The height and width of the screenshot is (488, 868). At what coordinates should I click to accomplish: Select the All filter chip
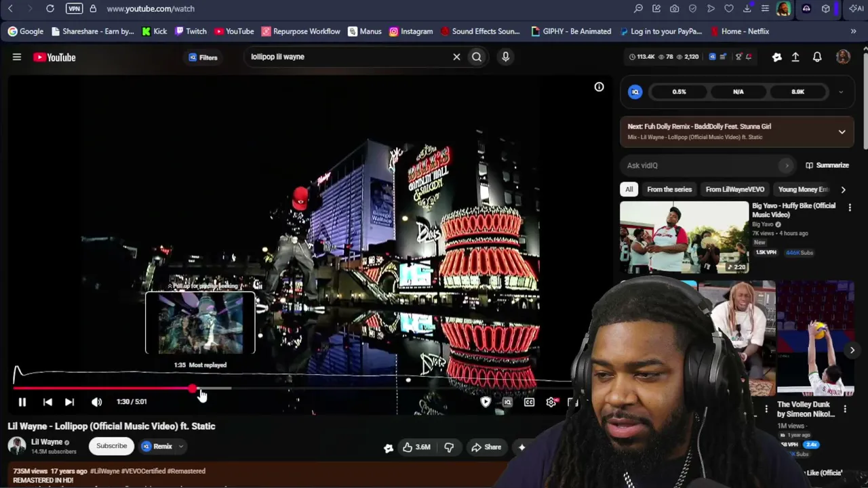pos(629,190)
